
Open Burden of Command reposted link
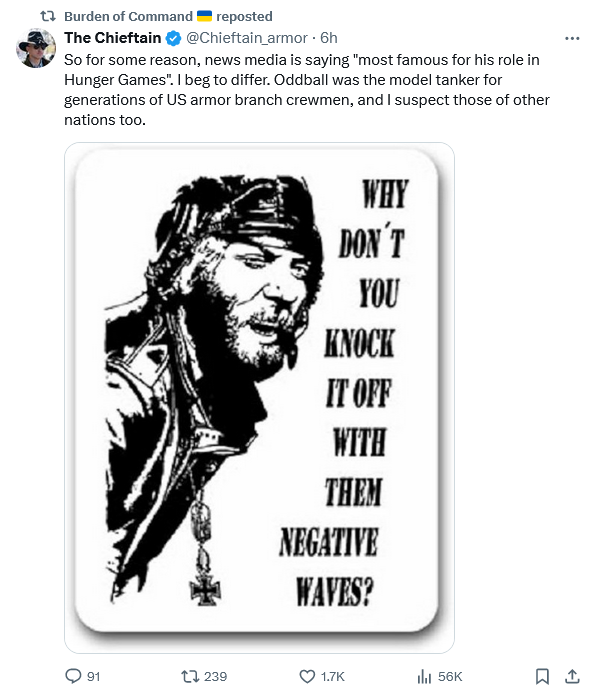click(x=168, y=16)
